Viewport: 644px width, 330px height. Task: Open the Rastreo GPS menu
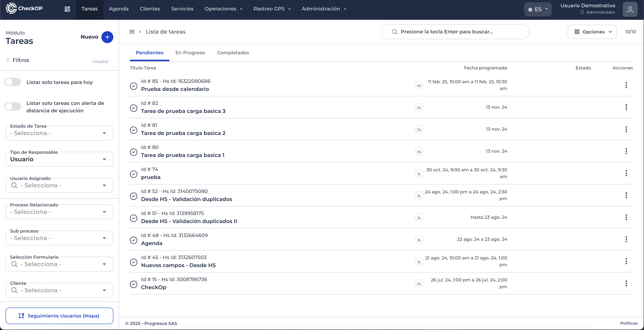272,9
